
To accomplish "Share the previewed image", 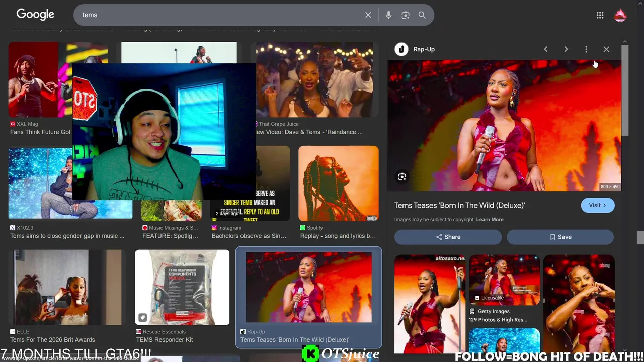I will (x=448, y=237).
